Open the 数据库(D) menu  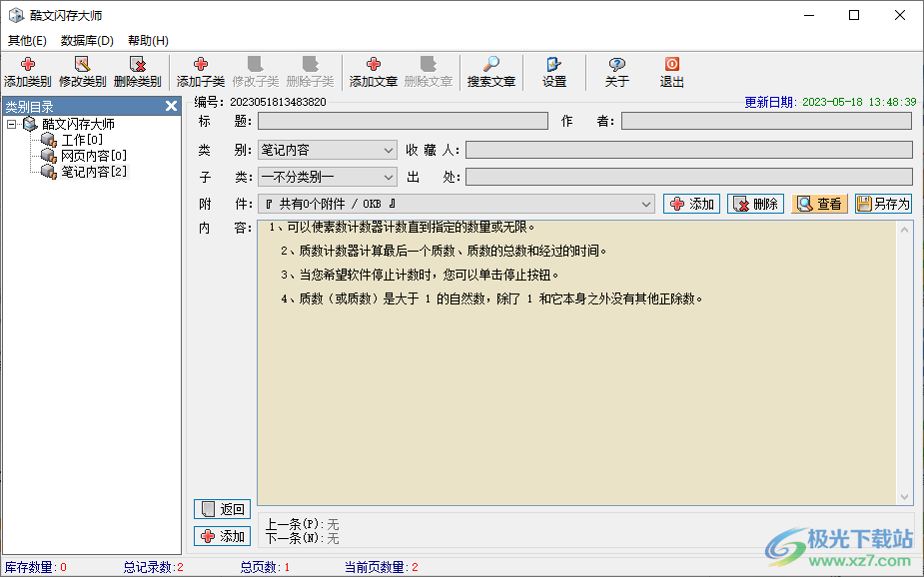87,41
